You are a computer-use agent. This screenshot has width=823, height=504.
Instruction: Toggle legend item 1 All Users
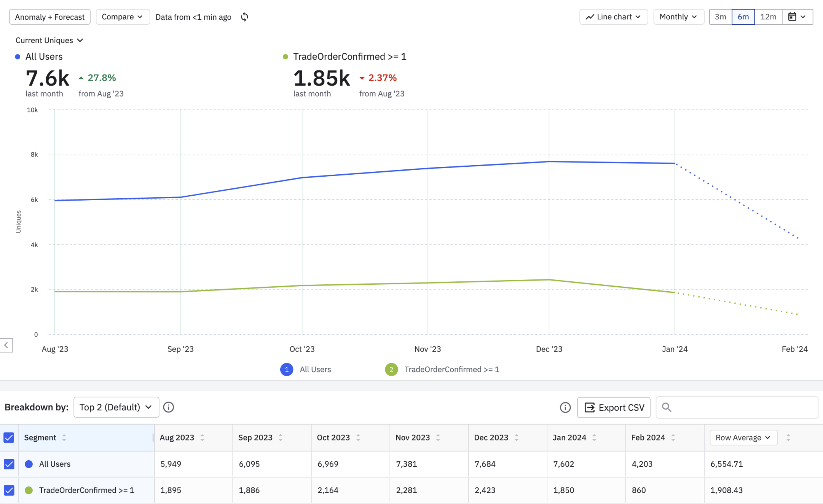(306, 370)
